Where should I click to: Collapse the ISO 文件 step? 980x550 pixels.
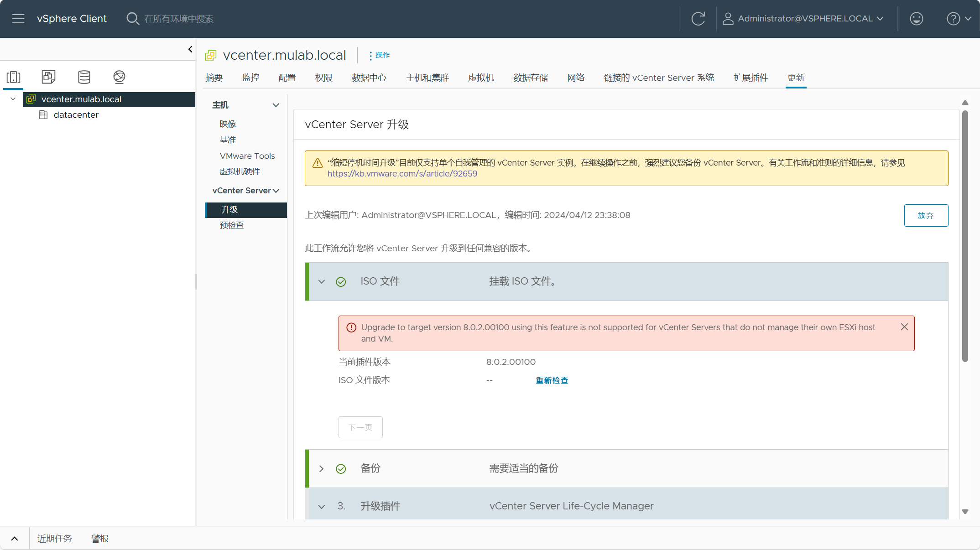click(x=322, y=282)
